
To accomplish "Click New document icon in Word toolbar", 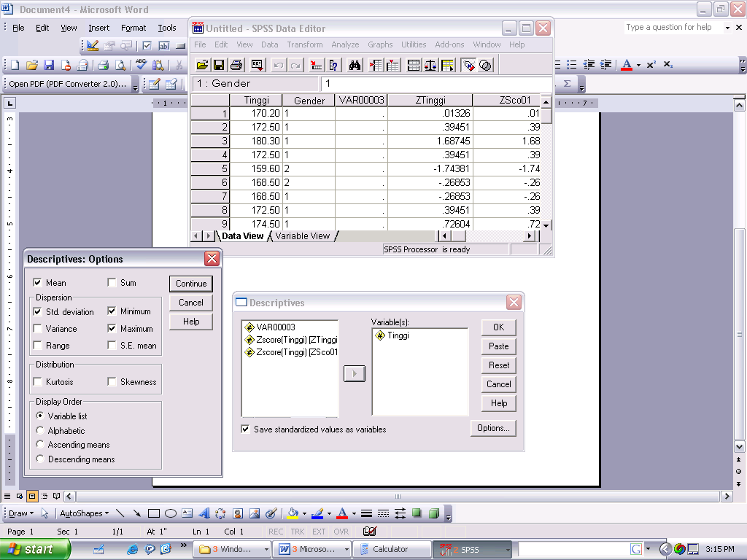I will [15, 65].
